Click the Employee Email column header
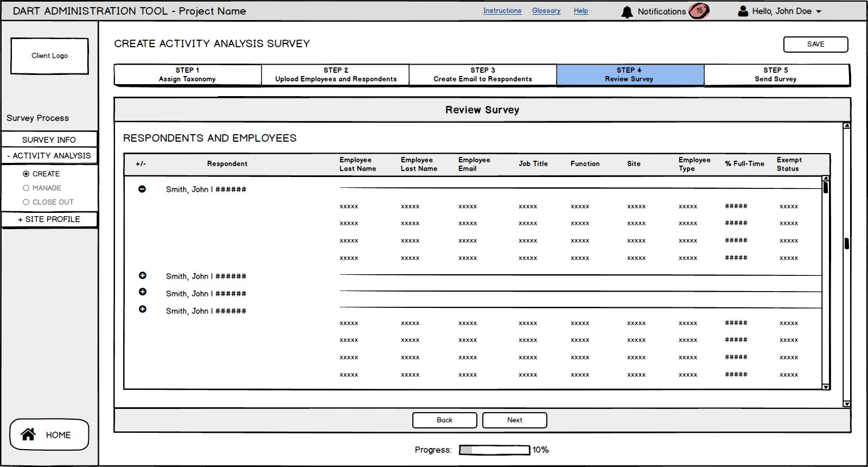Image resolution: width=868 pixels, height=467 pixels. [x=474, y=164]
